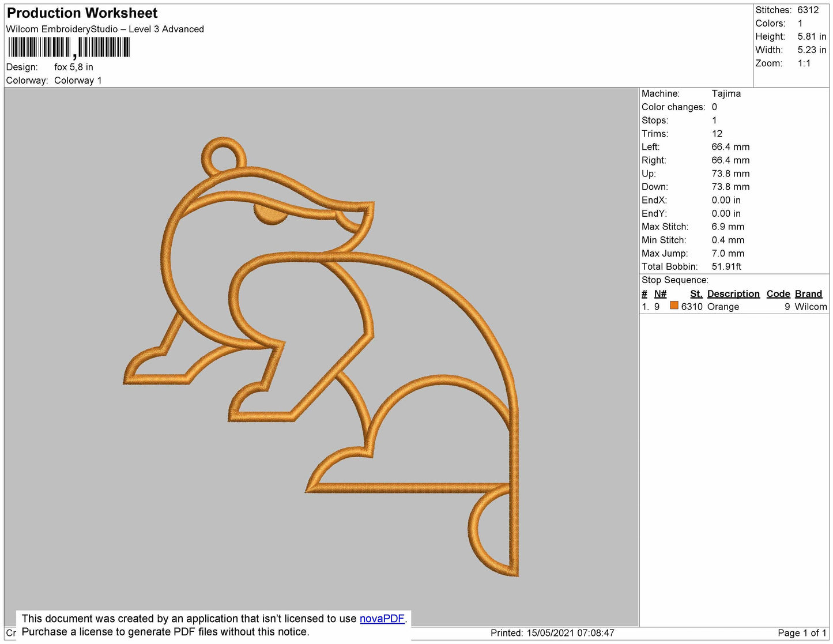
Task: Click the N# column header
Action: [660, 293]
